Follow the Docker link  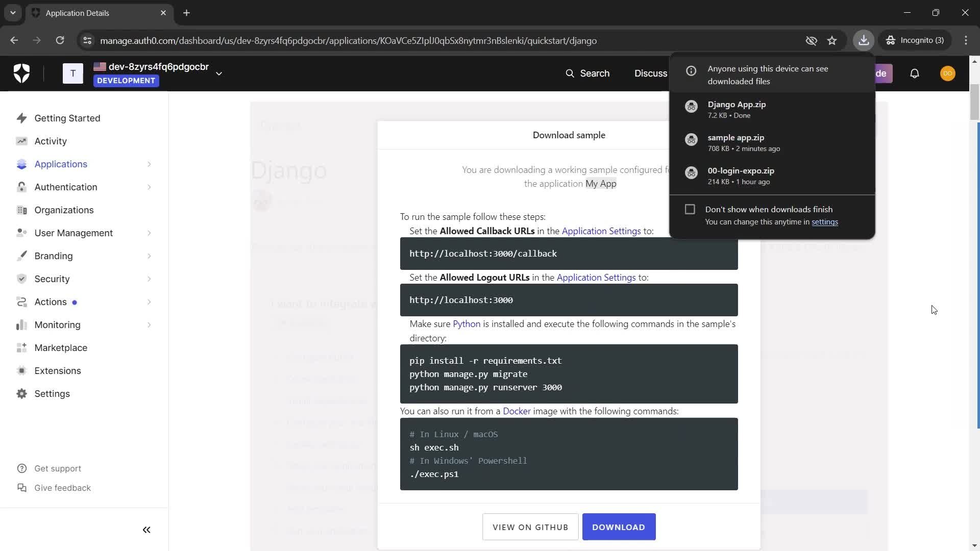pos(517,411)
